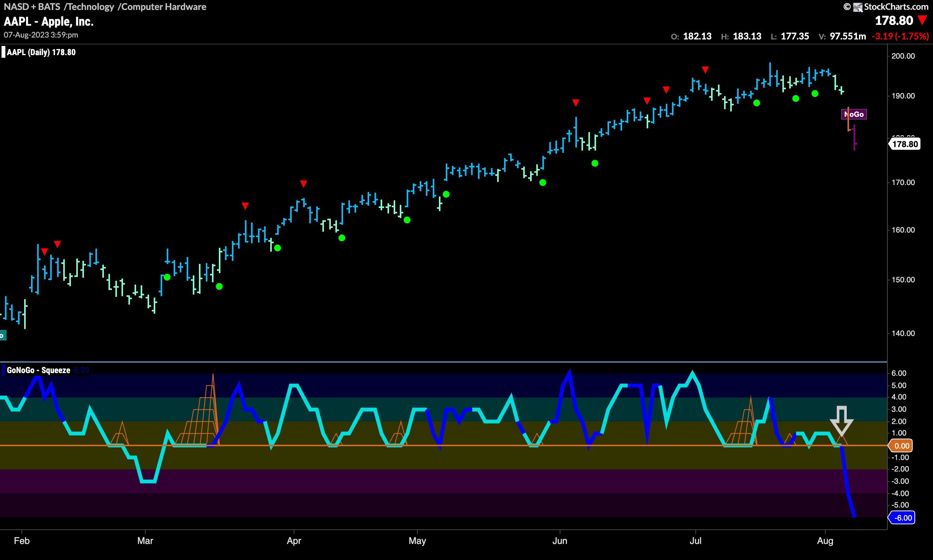Click the red triangle above the early June spike
Viewport: 933px width, 560px height.
[x=575, y=103]
